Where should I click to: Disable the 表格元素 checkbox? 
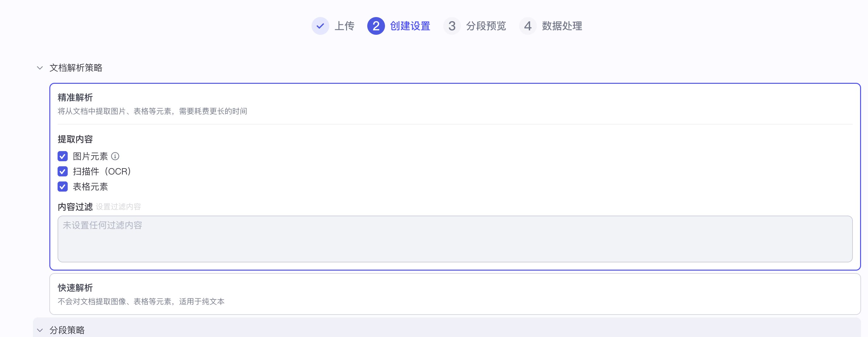[x=63, y=187]
